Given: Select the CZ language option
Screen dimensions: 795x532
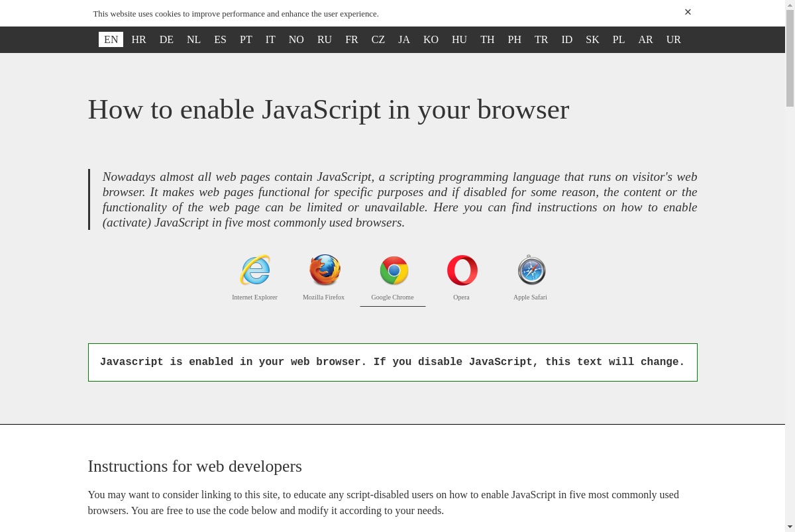Looking at the screenshot, I should tap(378, 40).
